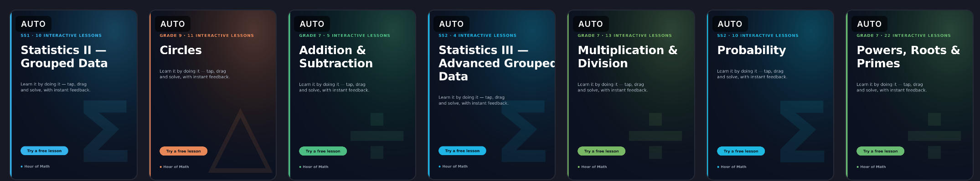The width and height of the screenshot is (980, 181).
Task: Try a free lesson for Circles
Action: 183,151
